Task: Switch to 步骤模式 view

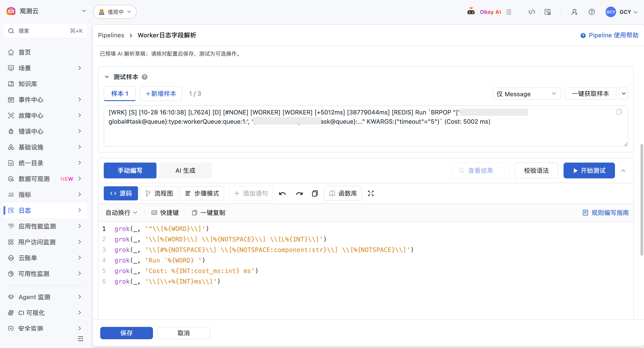Action: click(x=202, y=193)
